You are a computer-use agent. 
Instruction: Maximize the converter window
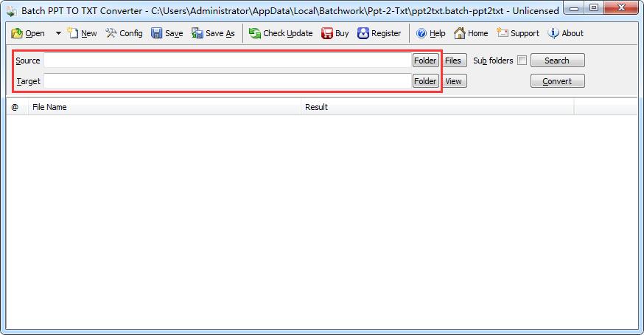(594, 8)
